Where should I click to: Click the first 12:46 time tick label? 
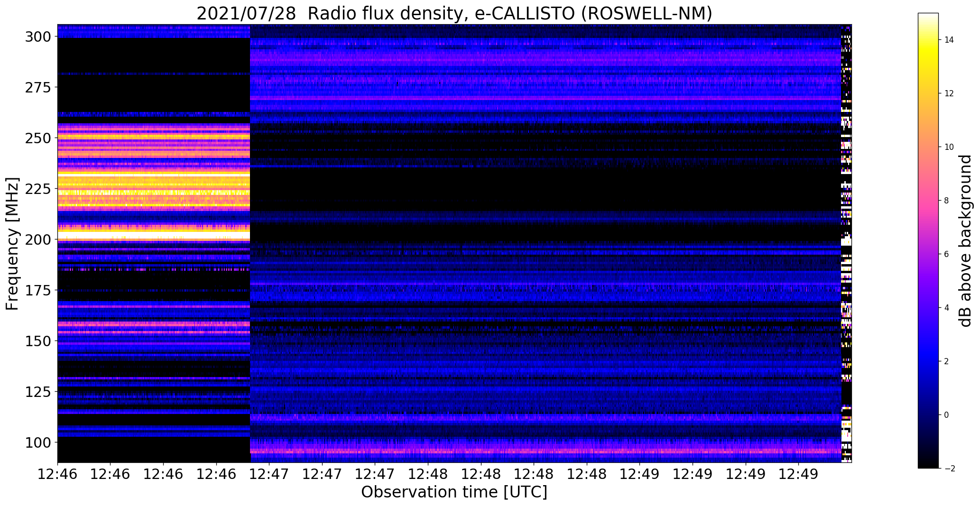point(57,474)
